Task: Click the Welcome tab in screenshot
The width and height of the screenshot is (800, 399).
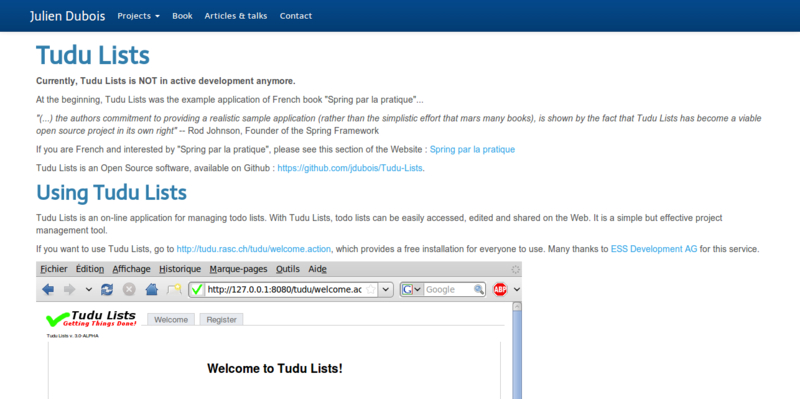Action: click(171, 319)
